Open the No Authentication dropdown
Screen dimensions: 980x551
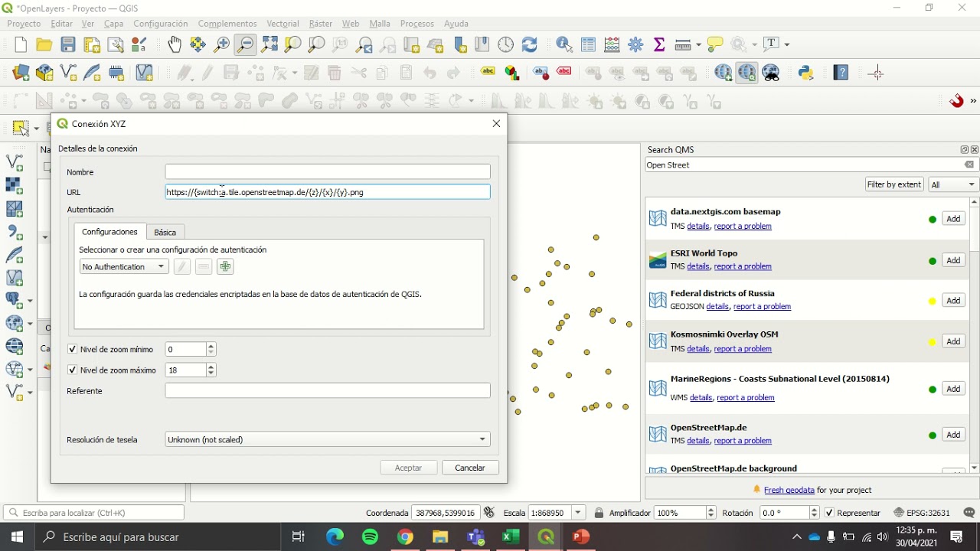tap(124, 266)
